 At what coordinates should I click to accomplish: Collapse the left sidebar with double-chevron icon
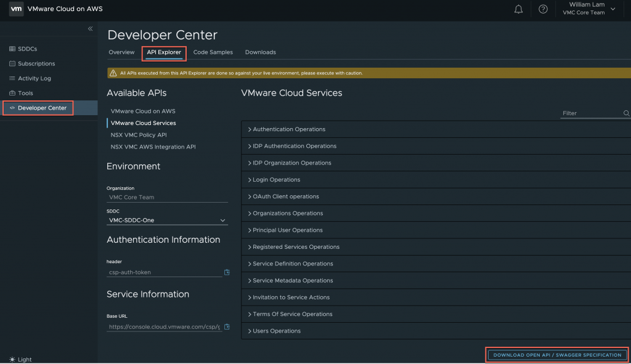[90, 29]
